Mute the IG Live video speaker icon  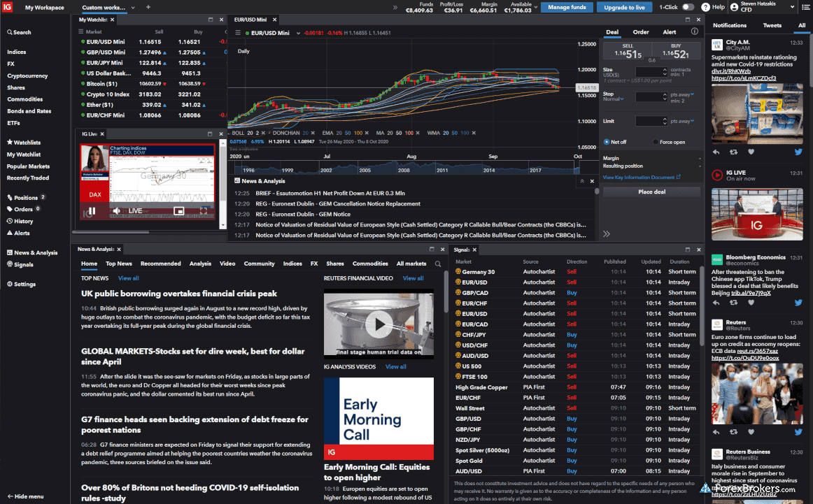(117, 211)
